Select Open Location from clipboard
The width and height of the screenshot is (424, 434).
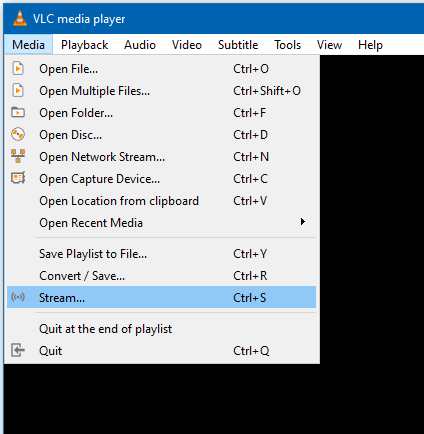(161, 201)
